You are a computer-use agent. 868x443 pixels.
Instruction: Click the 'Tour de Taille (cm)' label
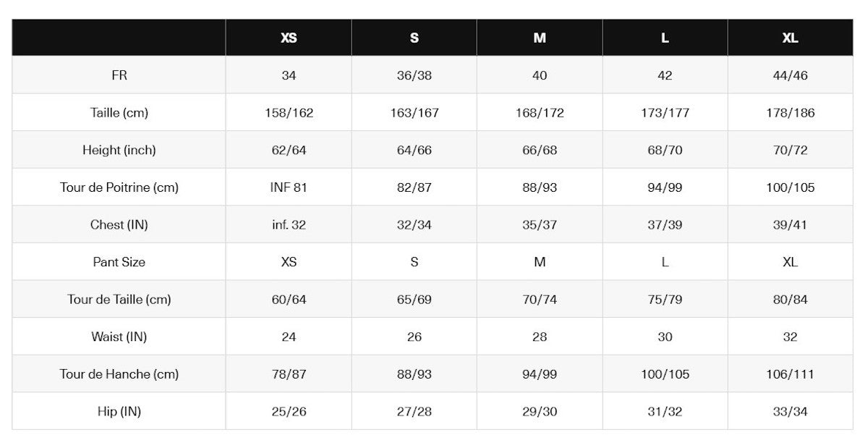(119, 299)
